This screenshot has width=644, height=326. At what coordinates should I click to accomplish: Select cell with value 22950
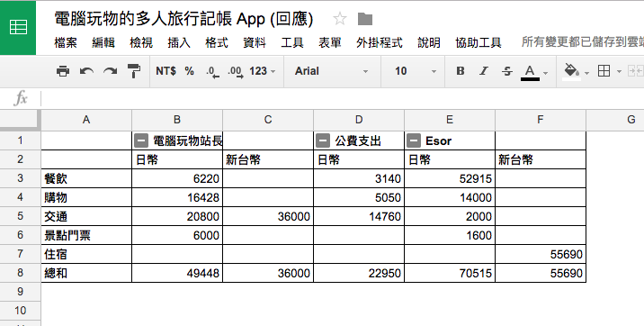pos(359,273)
